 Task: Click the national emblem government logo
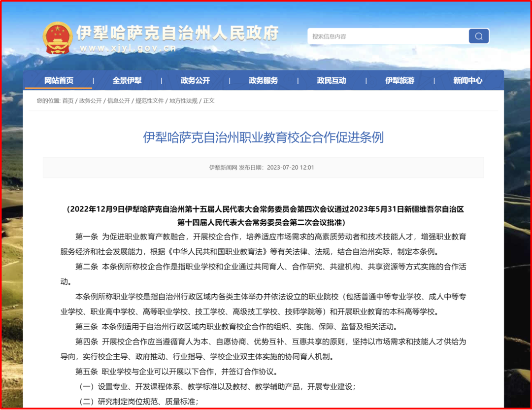click(x=59, y=36)
